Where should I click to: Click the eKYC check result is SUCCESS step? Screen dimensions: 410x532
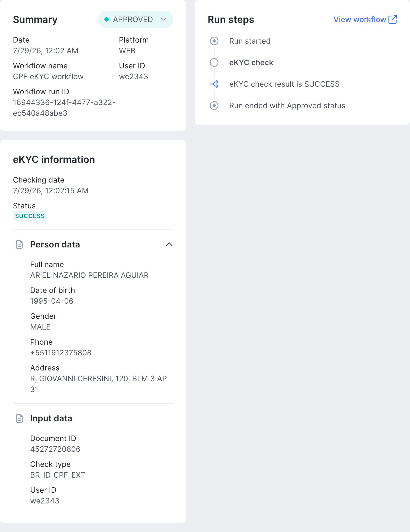[284, 84]
